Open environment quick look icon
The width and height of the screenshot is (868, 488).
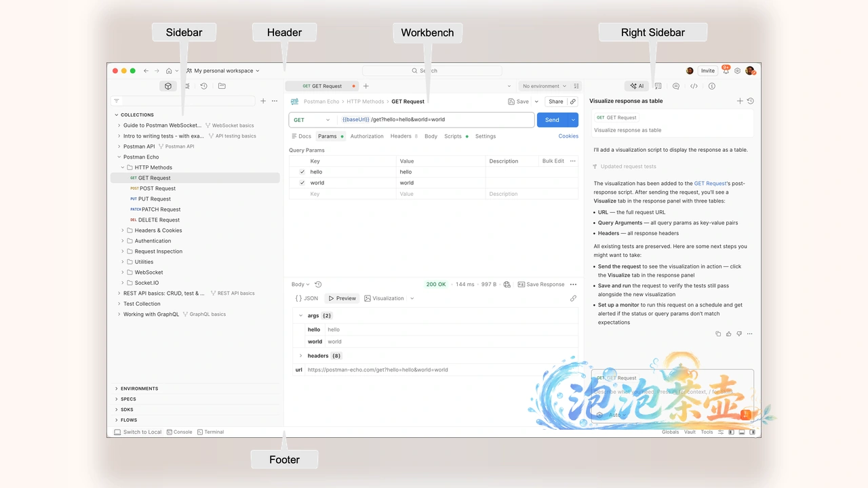point(577,86)
